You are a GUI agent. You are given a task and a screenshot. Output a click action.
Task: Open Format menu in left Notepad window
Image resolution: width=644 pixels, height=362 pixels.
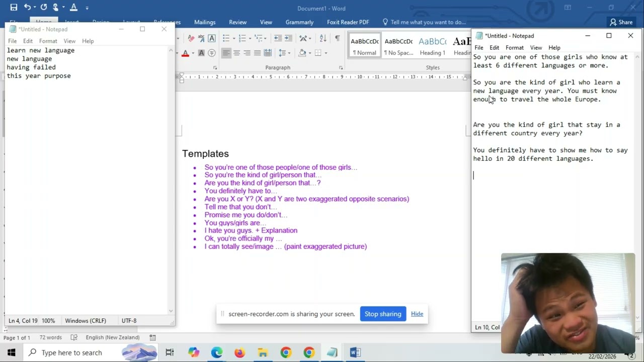pyautogui.click(x=48, y=41)
